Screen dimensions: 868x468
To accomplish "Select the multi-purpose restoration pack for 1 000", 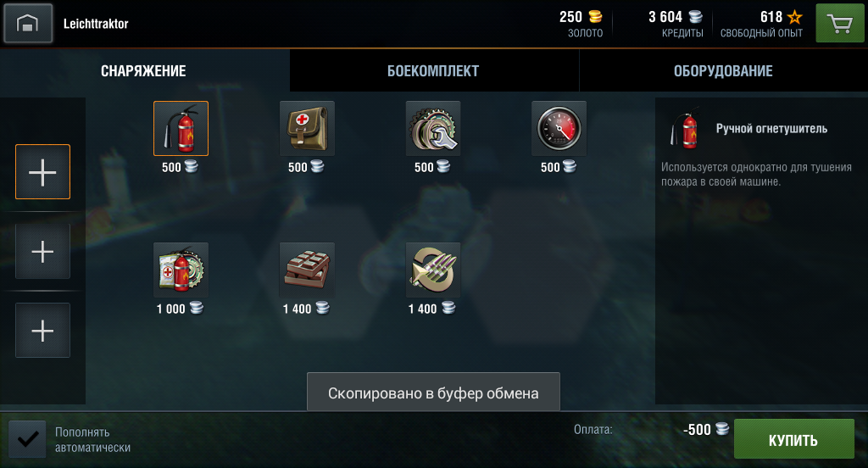I will coord(181,270).
